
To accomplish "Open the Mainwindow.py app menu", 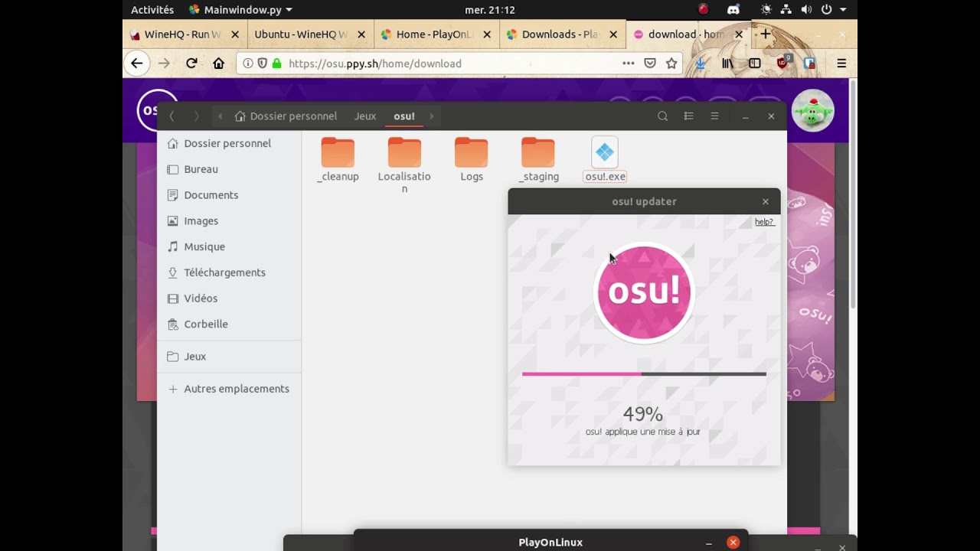I will [x=240, y=10].
